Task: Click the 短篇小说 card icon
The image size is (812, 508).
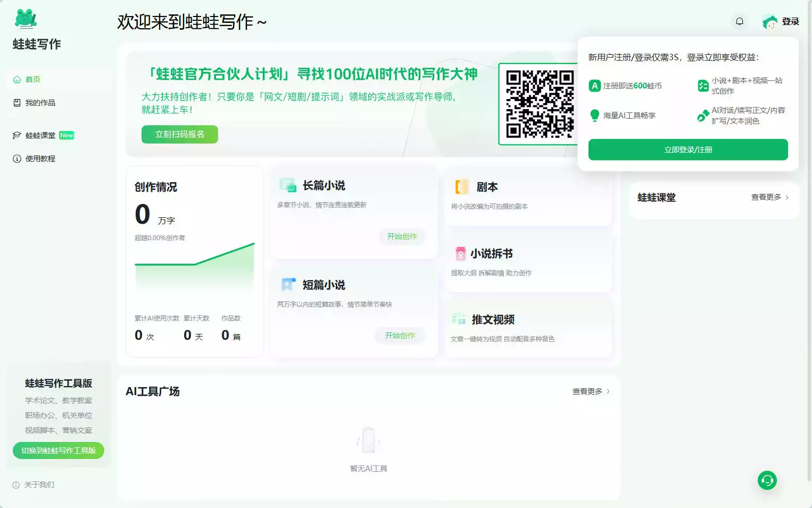Action: point(288,285)
